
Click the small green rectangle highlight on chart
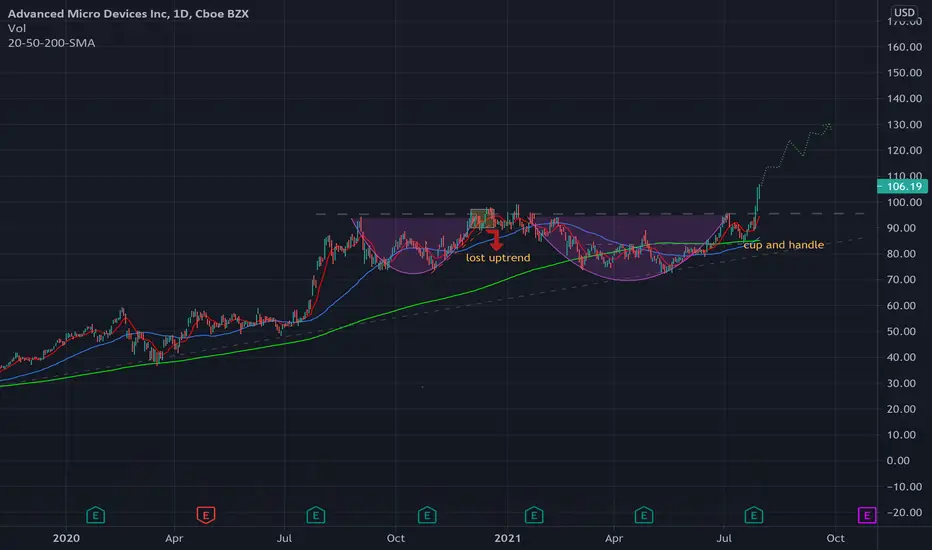click(481, 219)
